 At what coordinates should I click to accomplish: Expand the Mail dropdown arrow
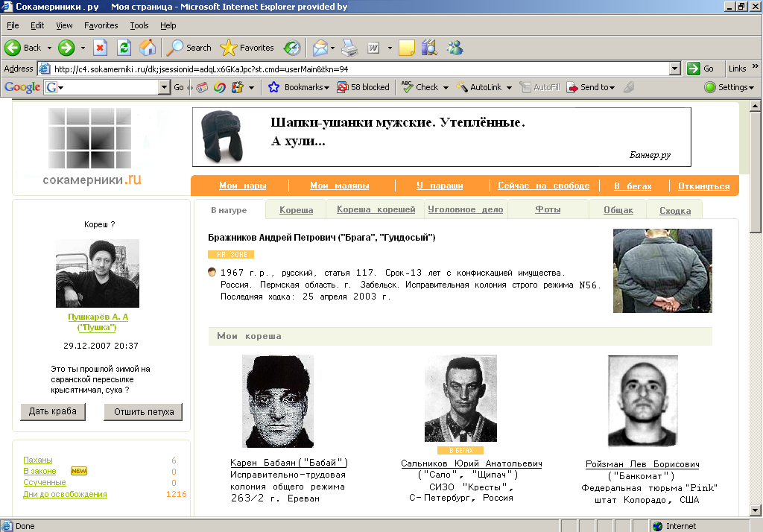333,48
